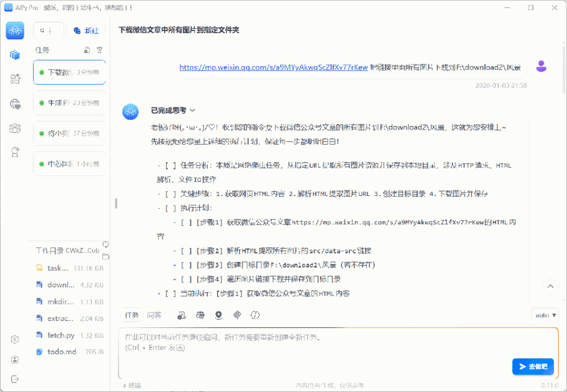Open the apps sparkle grid sidebar icon
Image resolution: width=567 pixels, height=392 pixels.
click(15, 79)
